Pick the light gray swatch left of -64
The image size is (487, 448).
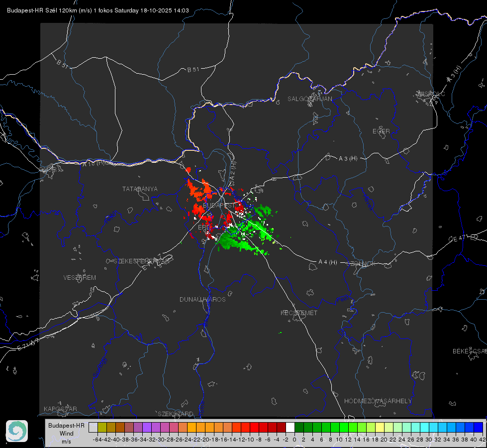tap(93, 427)
